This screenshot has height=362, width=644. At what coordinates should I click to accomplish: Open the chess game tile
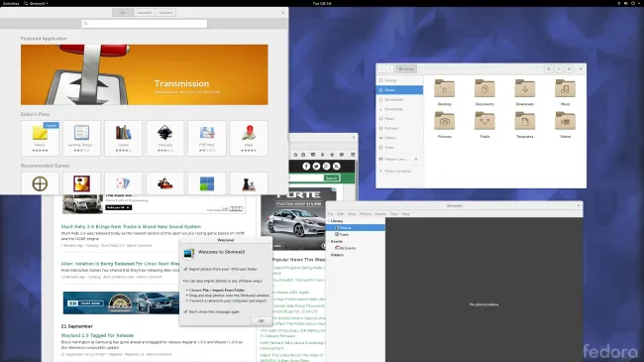pos(249,183)
